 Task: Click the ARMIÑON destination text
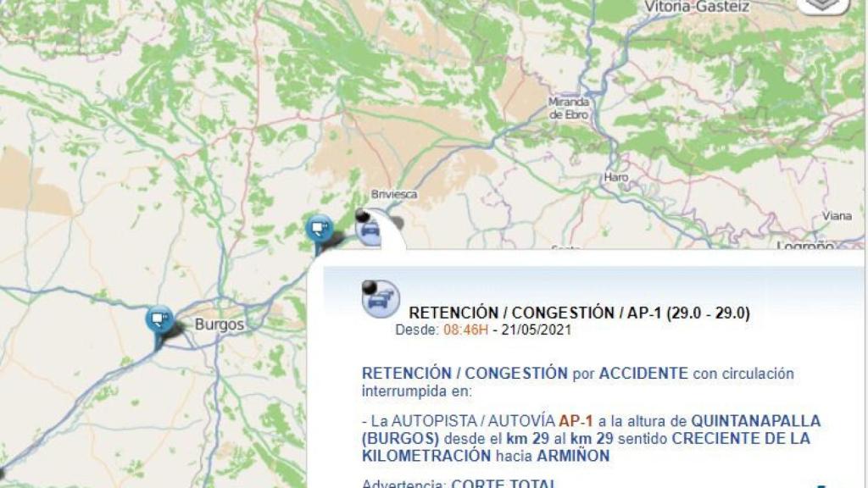point(573,456)
